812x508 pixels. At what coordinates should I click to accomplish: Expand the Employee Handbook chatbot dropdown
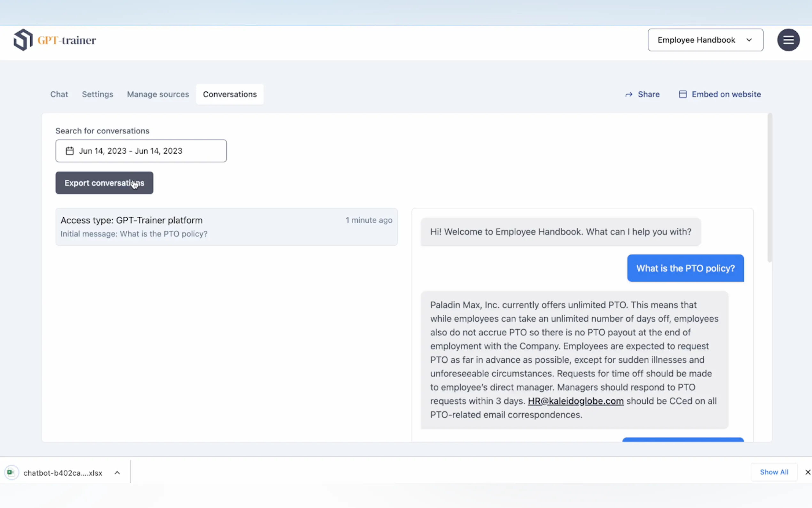click(x=705, y=40)
